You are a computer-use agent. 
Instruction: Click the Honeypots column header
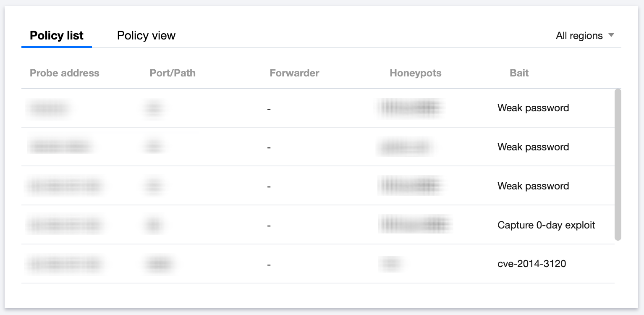click(415, 73)
